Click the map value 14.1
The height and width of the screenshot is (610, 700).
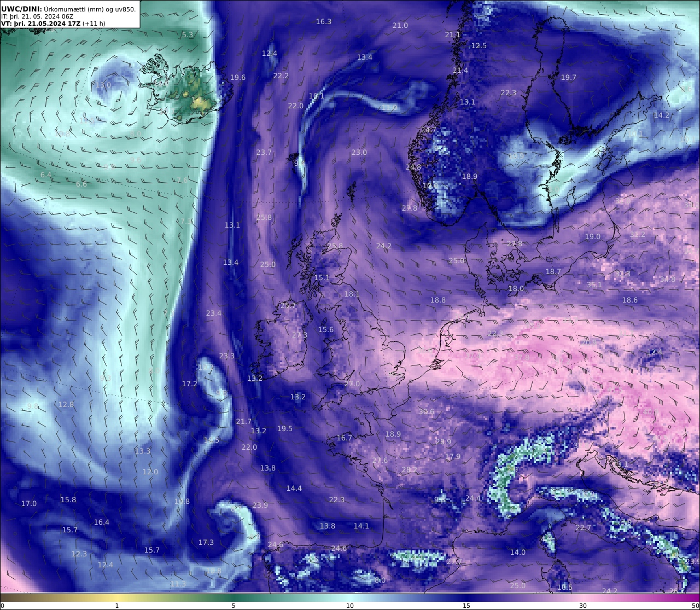(x=361, y=526)
